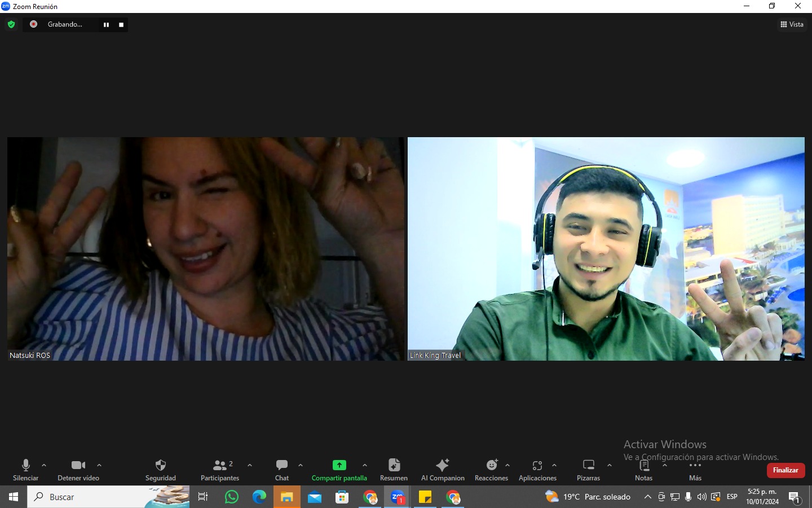Expand audio options arrow beside Silenciar
The height and width of the screenshot is (508, 812).
point(44,466)
